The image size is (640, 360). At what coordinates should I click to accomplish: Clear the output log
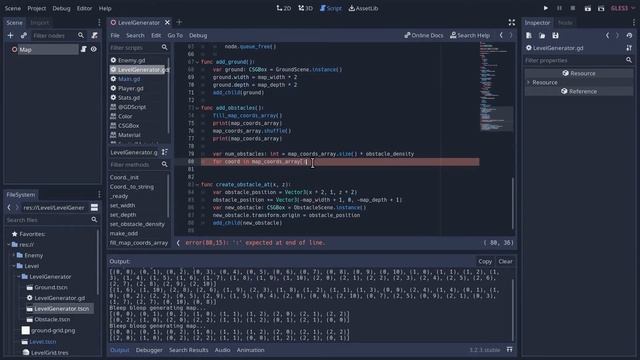pyautogui.click(x=505, y=262)
